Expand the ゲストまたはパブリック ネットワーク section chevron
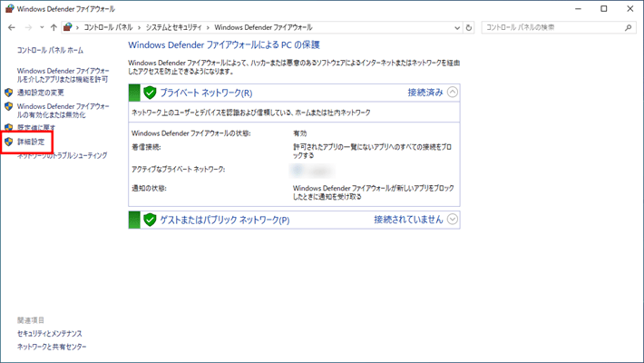644x363 pixels. point(453,219)
